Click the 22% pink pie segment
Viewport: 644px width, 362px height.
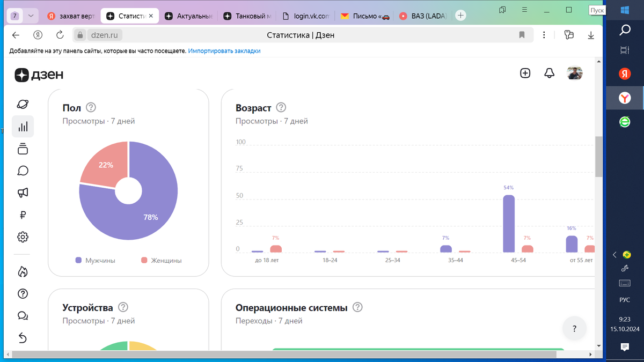(106, 165)
